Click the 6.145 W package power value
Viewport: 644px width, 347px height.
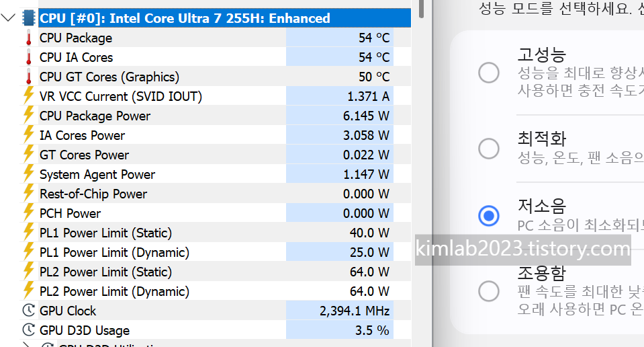366,116
